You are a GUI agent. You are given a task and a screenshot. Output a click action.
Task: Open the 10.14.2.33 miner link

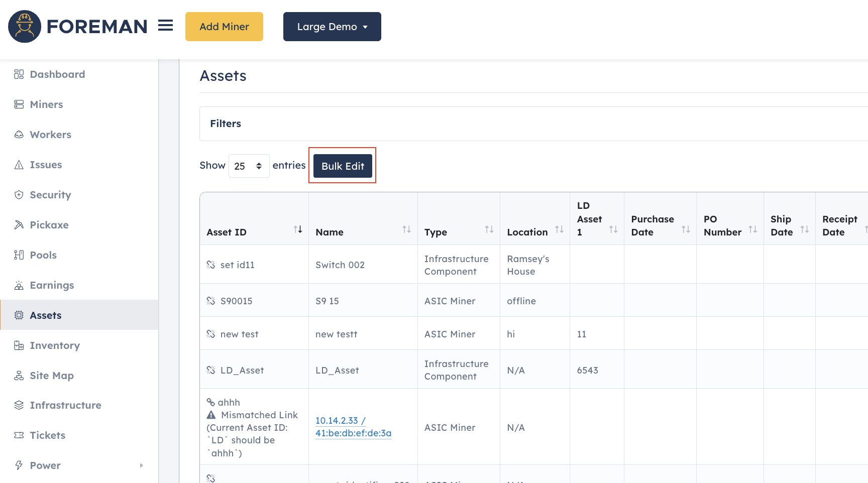pos(353,427)
